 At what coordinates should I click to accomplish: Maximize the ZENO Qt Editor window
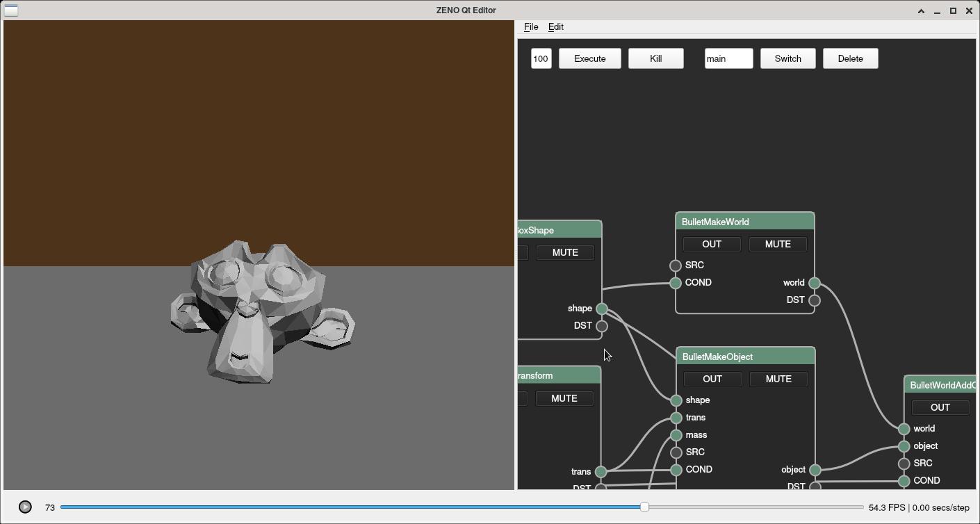point(953,10)
